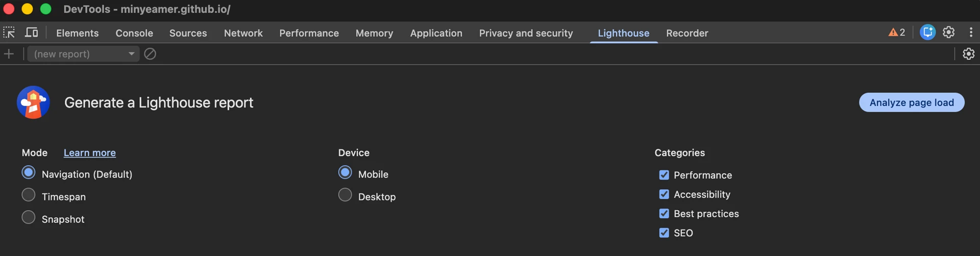Toggle the Accessibility category checkbox
The image size is (980, 256).
pyautogui.click(x=664, y=194)
